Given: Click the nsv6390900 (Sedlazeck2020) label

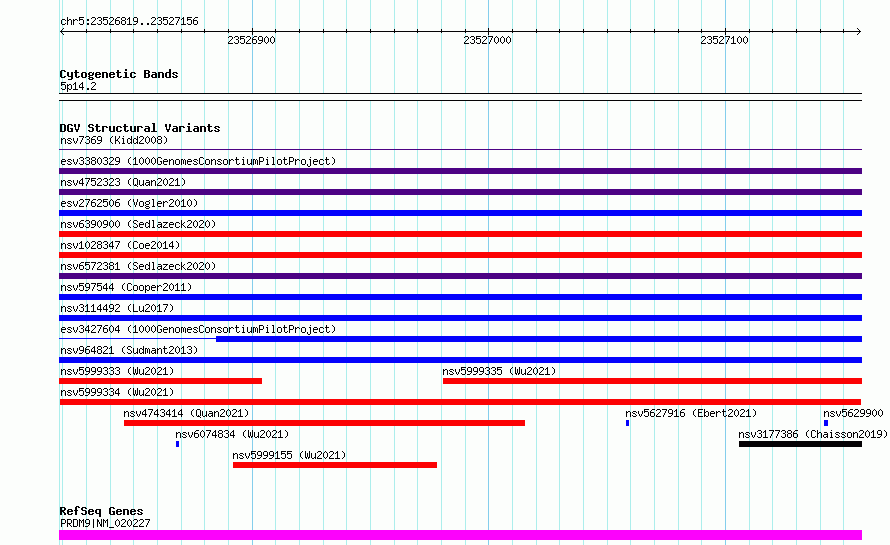Looking at the screenshot, I should pos(138,224).
